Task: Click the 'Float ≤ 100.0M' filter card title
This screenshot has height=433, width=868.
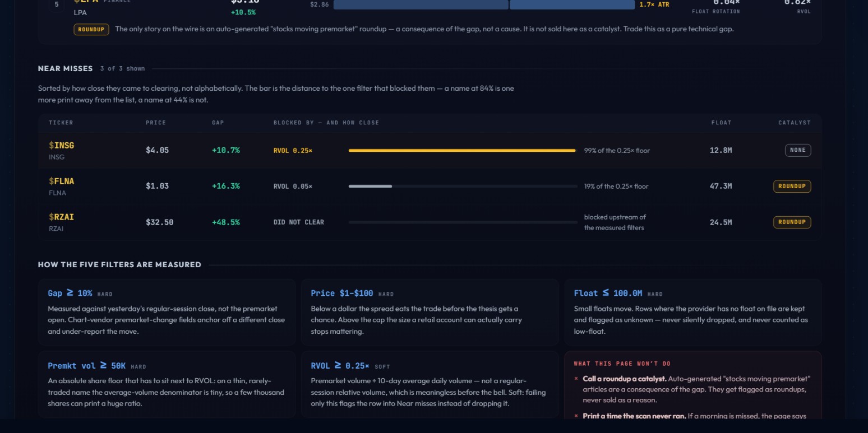Action: click(x=608, y=293)
